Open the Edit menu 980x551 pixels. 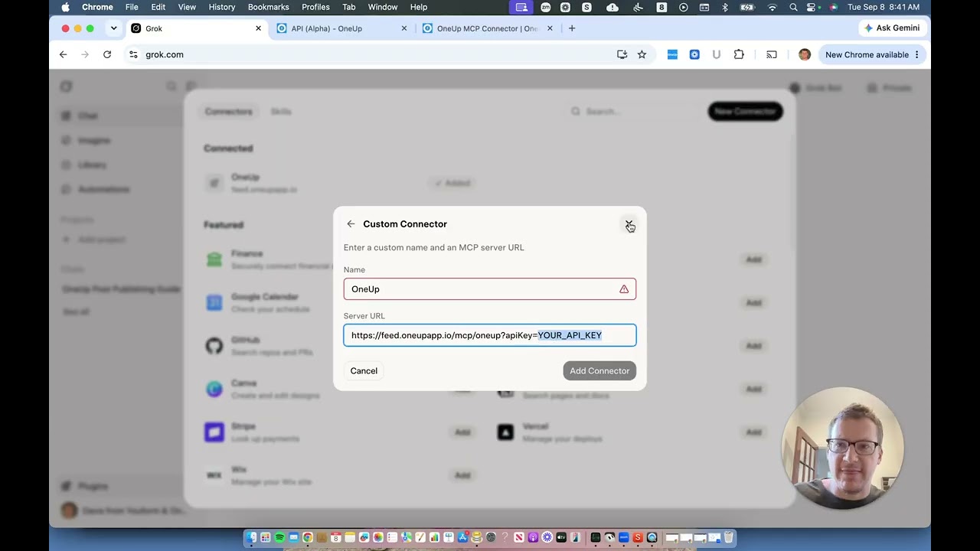coord(158,7)
